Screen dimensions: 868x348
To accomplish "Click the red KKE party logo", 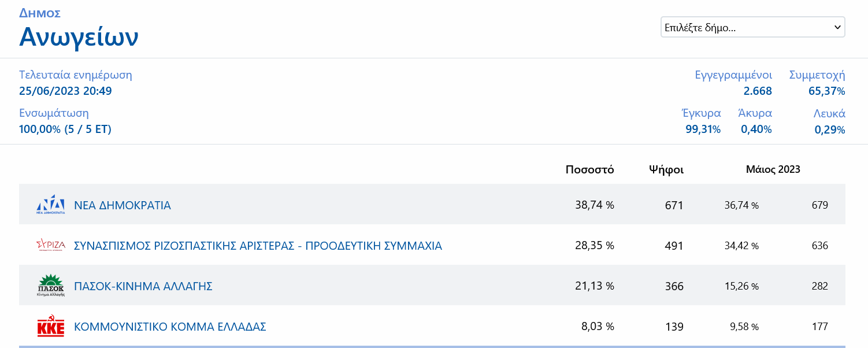I will [51, 327].
